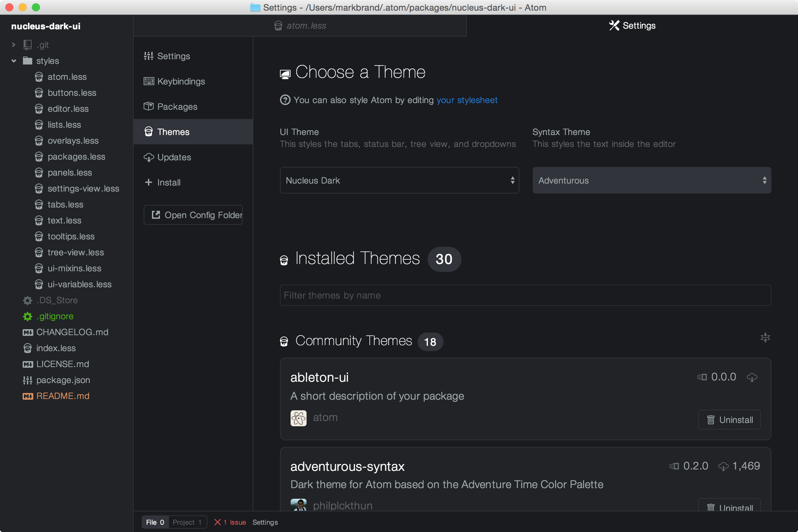Click the file icon beside index.less
Screen dimensions: 798x532
pos(28,348)
